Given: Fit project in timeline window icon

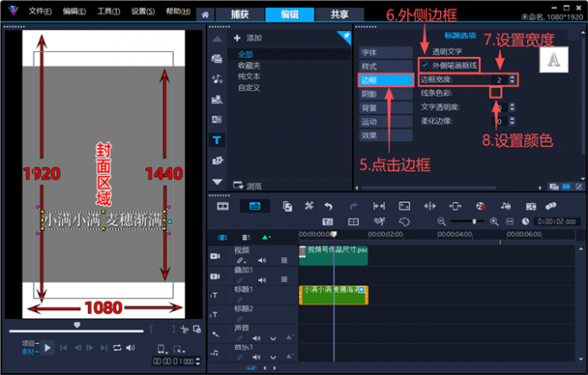Looking at the screenshot, I should [x=509, y=222].
